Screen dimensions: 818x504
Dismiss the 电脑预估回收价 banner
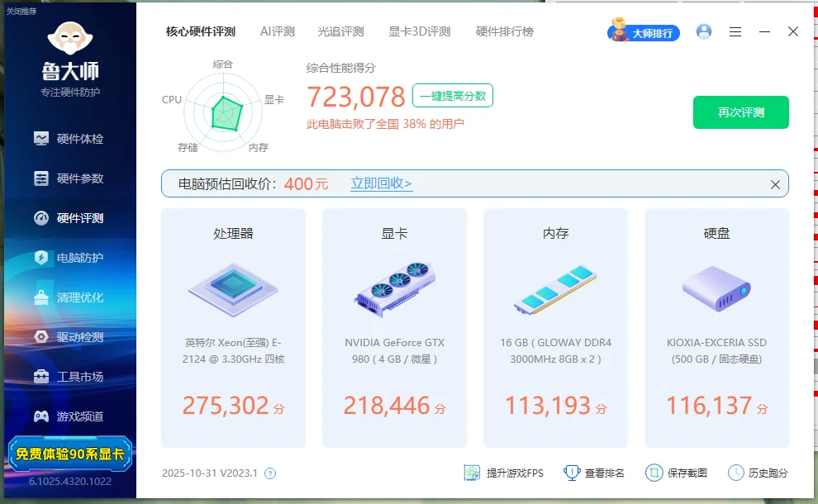775,184
